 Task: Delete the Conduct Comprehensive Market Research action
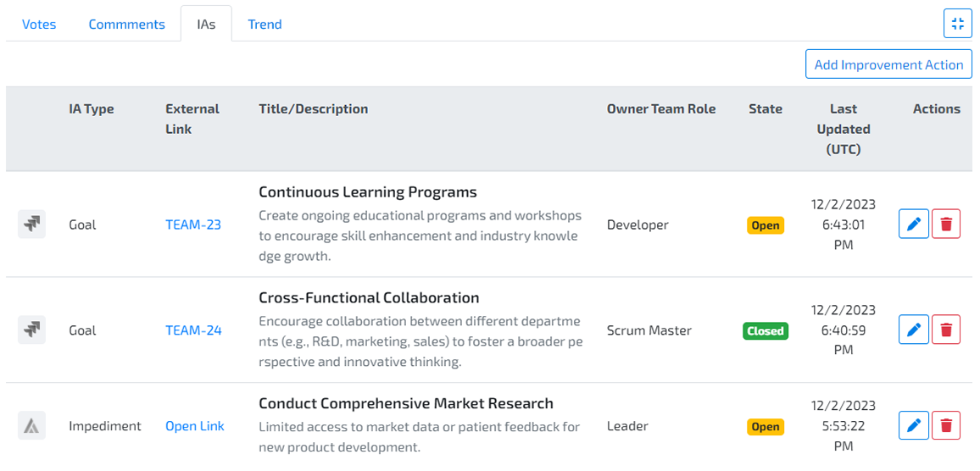coord(946,426)
